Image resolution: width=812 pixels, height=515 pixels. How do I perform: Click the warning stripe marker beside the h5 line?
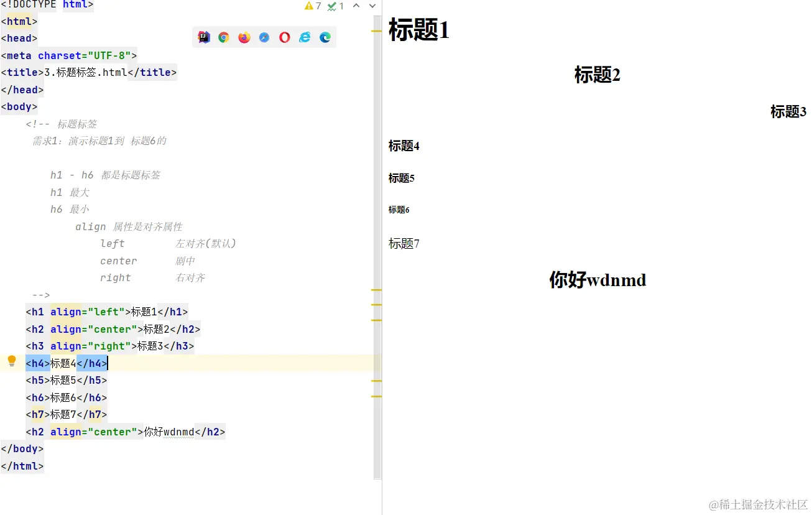click(x=376, y=381)
